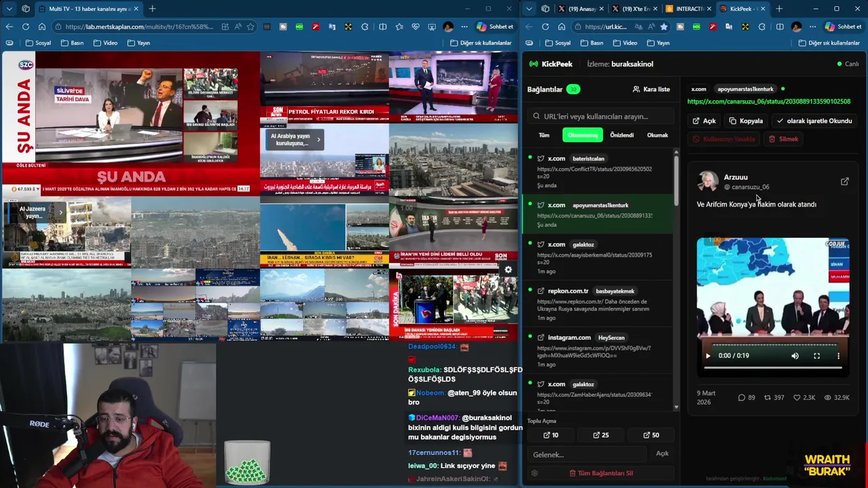Switch to the (19) Anasayfa X tab
The width and height of the screenshot is (868, 488).
tap(580, 9)
